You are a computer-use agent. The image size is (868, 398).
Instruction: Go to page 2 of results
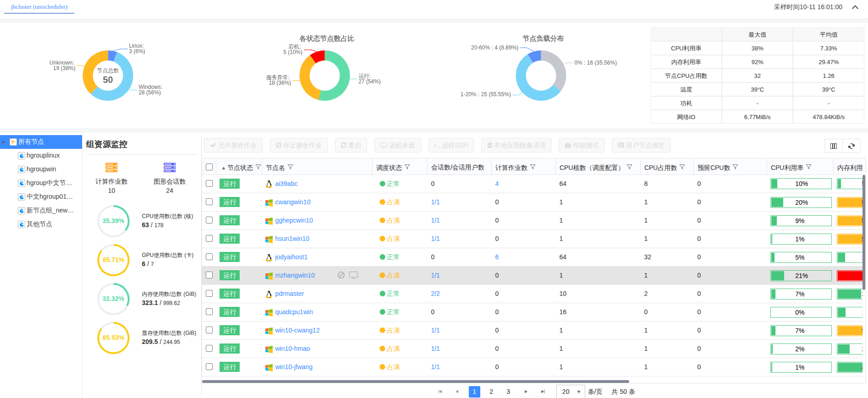click(491, 392)
